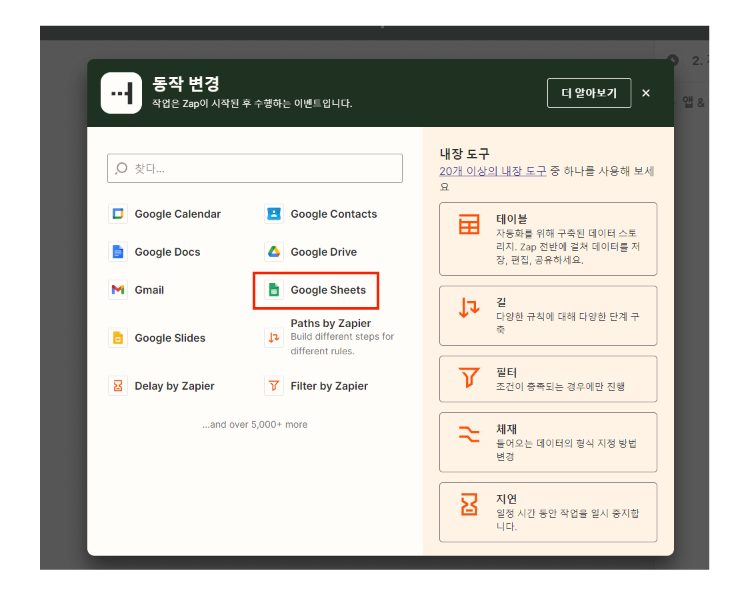Click the 필터 funnel icon
The image size is (742, 599).
tap(469, 378)
